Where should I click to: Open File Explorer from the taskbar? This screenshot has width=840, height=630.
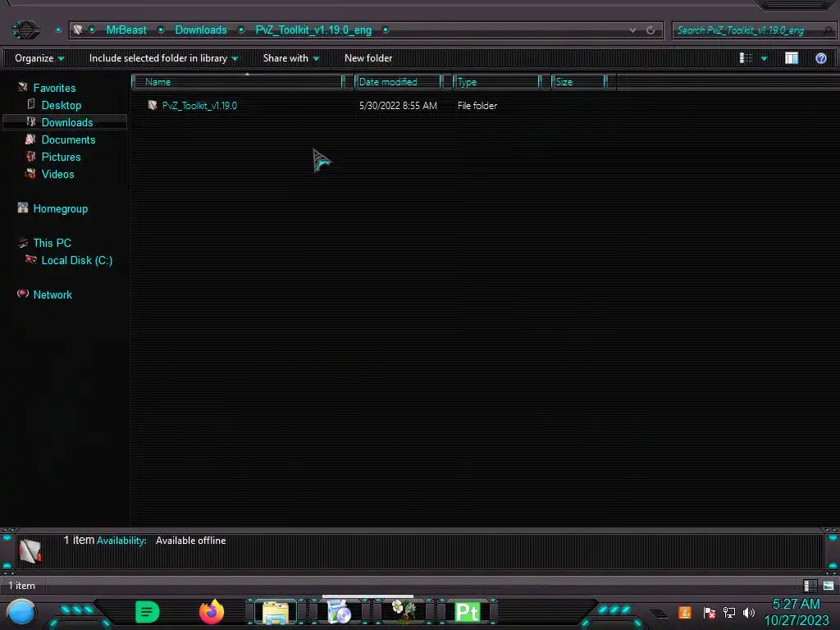276,612
